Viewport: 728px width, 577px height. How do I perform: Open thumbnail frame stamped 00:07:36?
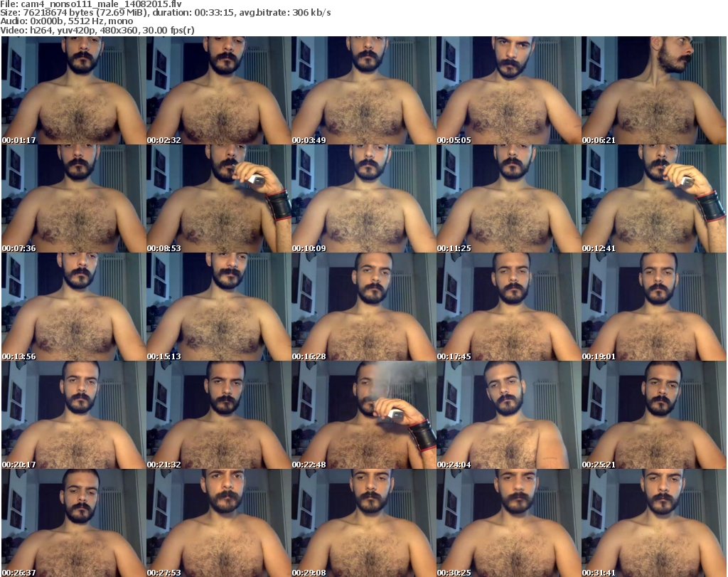click(74, 198)
